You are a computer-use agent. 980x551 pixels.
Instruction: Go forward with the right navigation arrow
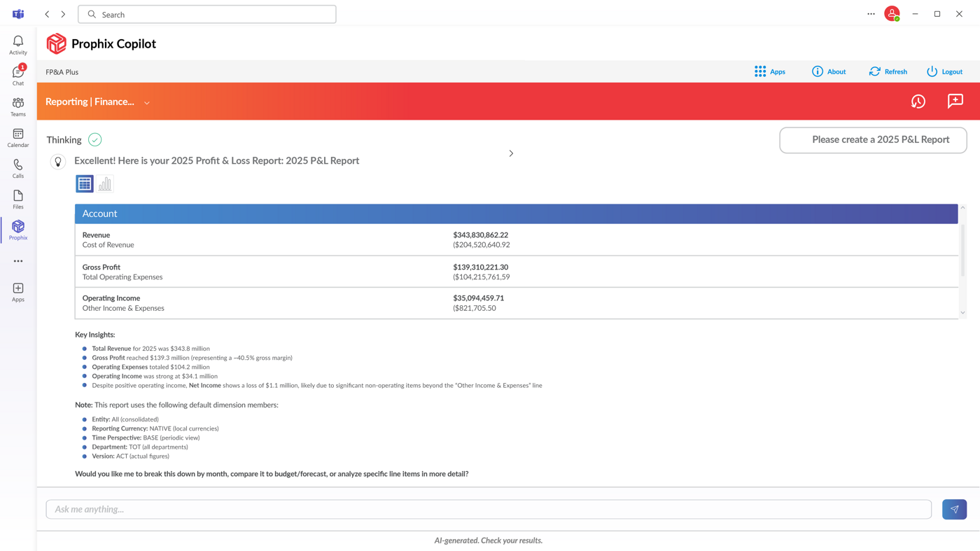tap(63, 14)
